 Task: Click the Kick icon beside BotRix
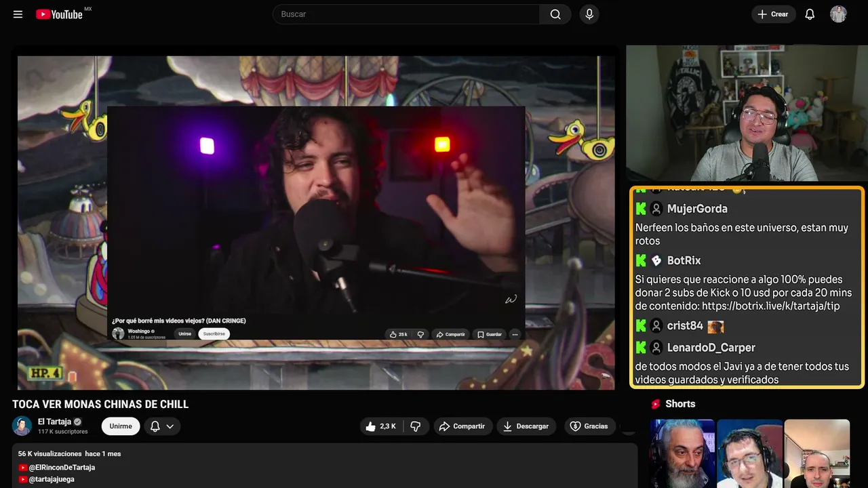tap(641, 260)
